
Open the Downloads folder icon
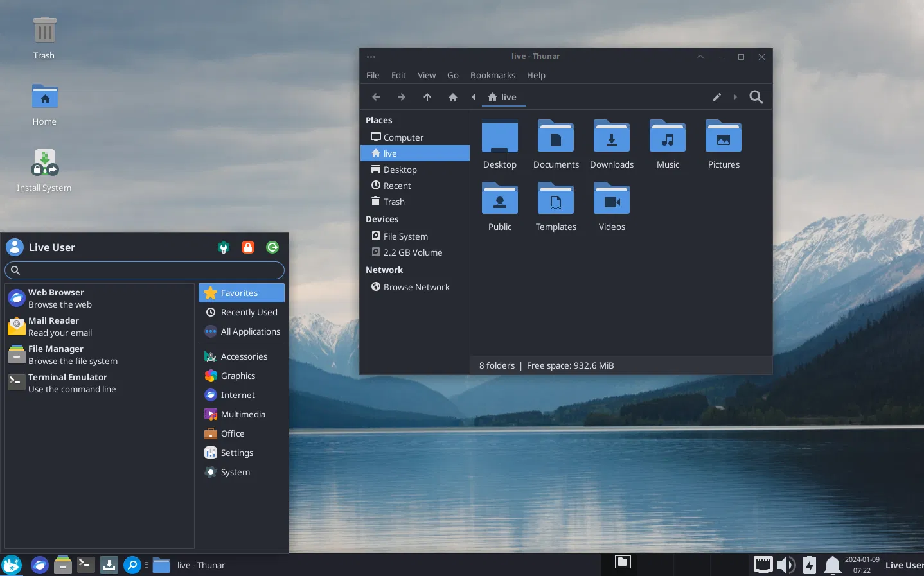tap(611, 145)
